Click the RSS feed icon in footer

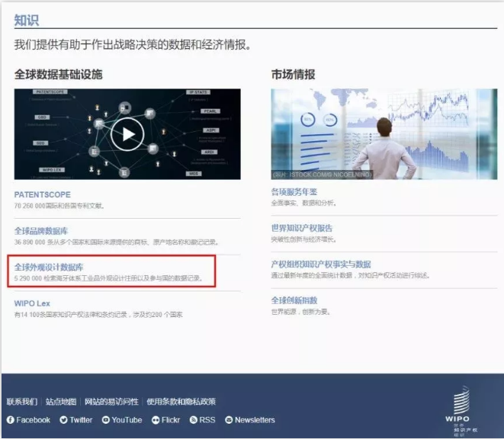pos(194,420)
